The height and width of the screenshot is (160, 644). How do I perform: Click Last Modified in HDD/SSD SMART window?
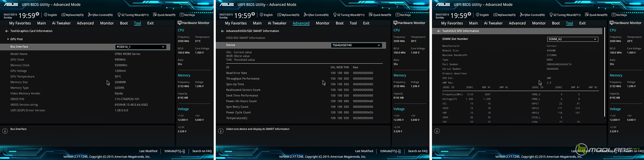(364, 151)
